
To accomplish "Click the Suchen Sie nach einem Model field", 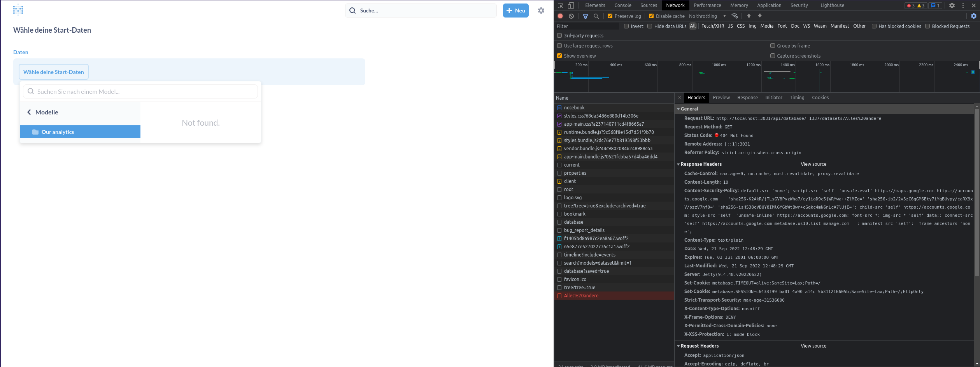I will [x=140, y=91].
